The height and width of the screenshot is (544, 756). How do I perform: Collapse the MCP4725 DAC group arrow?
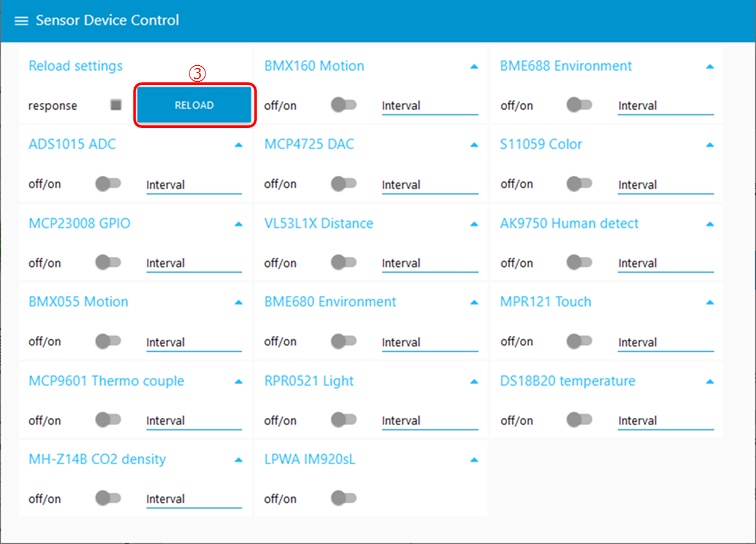click(474, 145)
